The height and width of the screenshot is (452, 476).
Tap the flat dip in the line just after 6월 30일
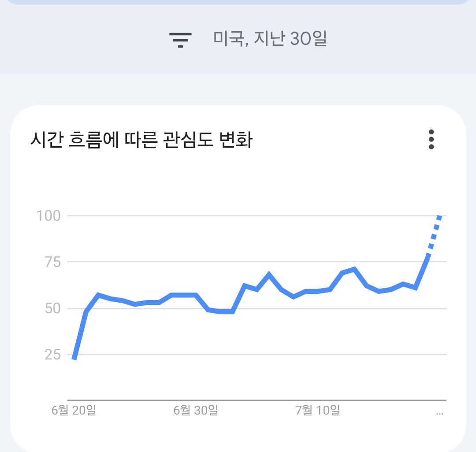(x=226, y=311)
